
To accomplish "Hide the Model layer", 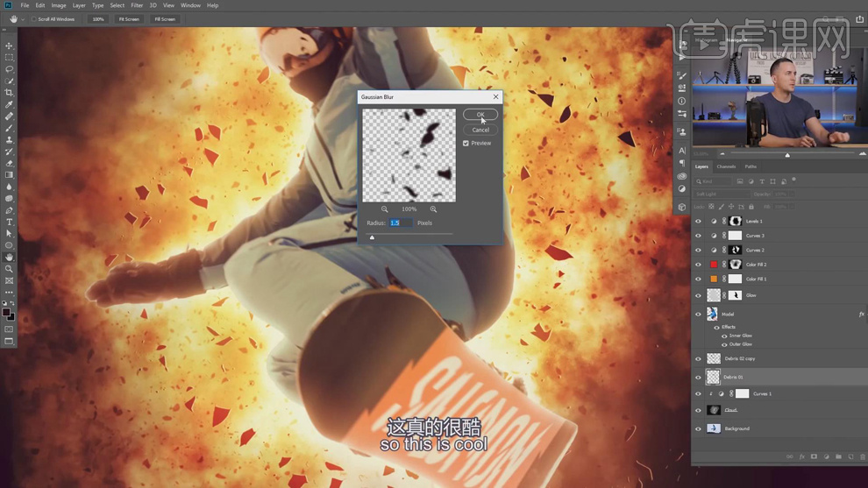I will [698, 315].
